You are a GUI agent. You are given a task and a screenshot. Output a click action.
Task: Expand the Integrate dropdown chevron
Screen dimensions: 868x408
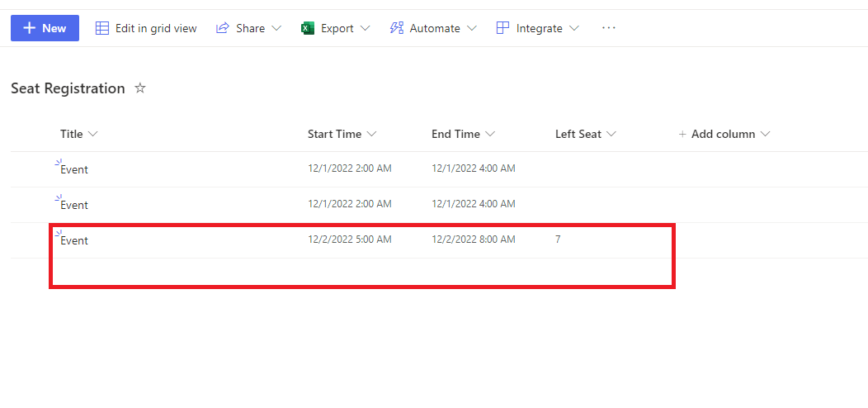click(x=574, y=28)
